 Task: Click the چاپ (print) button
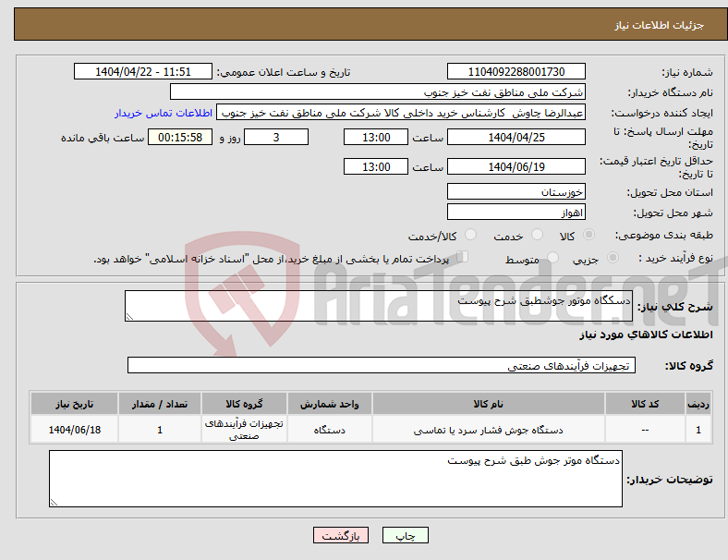(x=405, y=535)
